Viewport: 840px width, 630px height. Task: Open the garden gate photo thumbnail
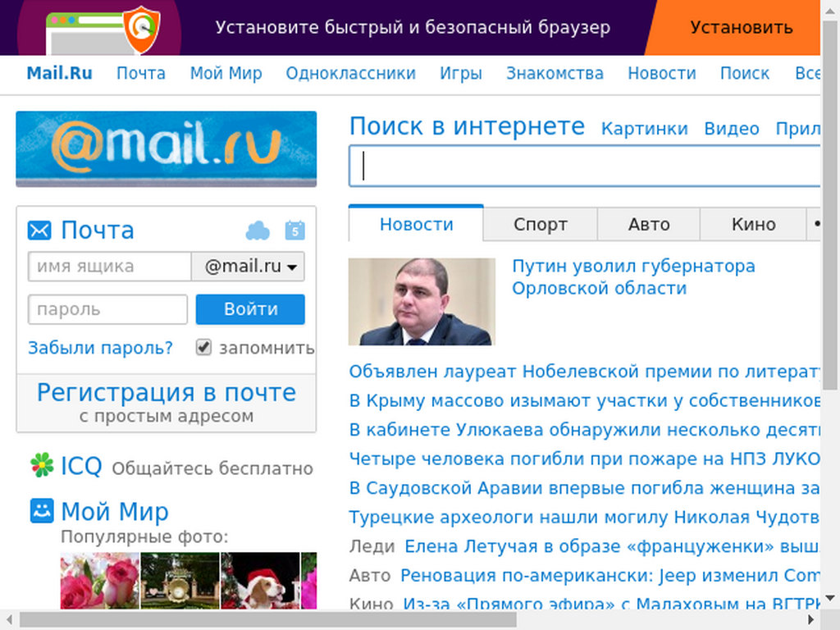point(180,581)
